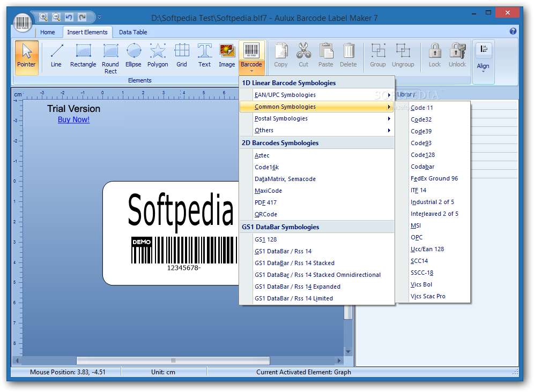This screenshot has width=534, height=392.
Task: Expand the Others submenu
Action: [317, 130]
